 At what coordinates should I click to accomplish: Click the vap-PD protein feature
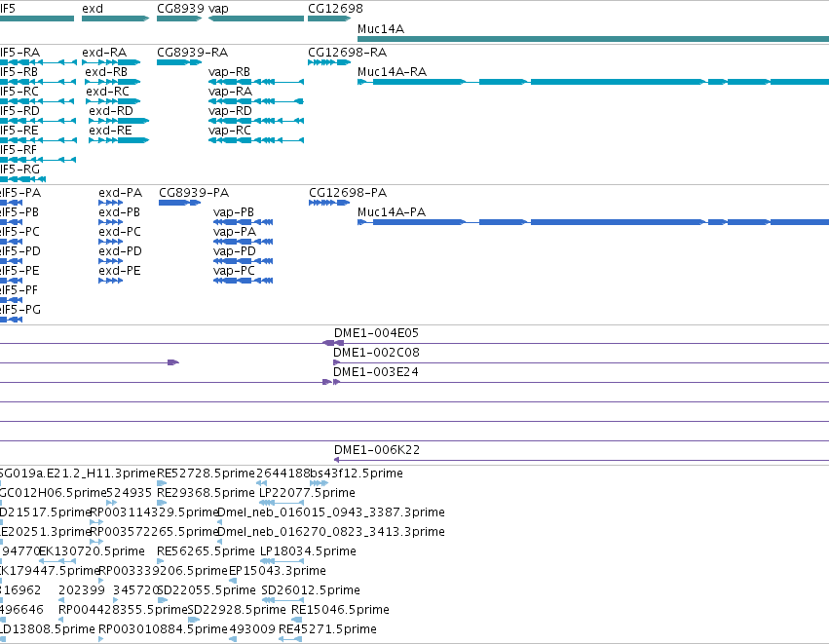coord(244,262)
